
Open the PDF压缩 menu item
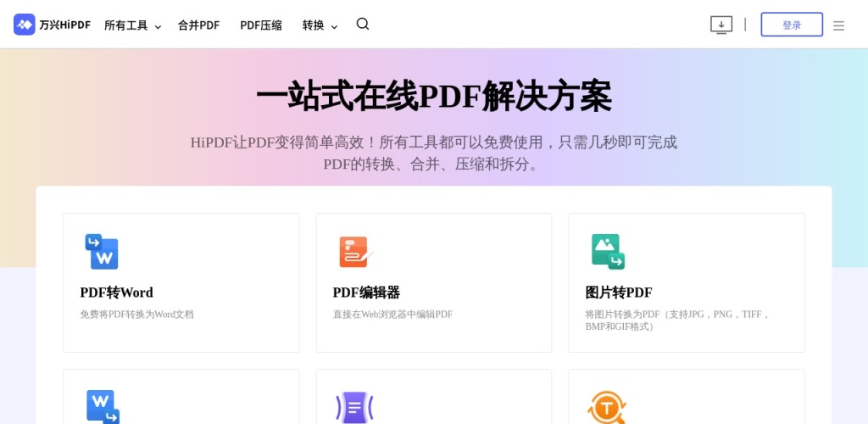(261, 25)
